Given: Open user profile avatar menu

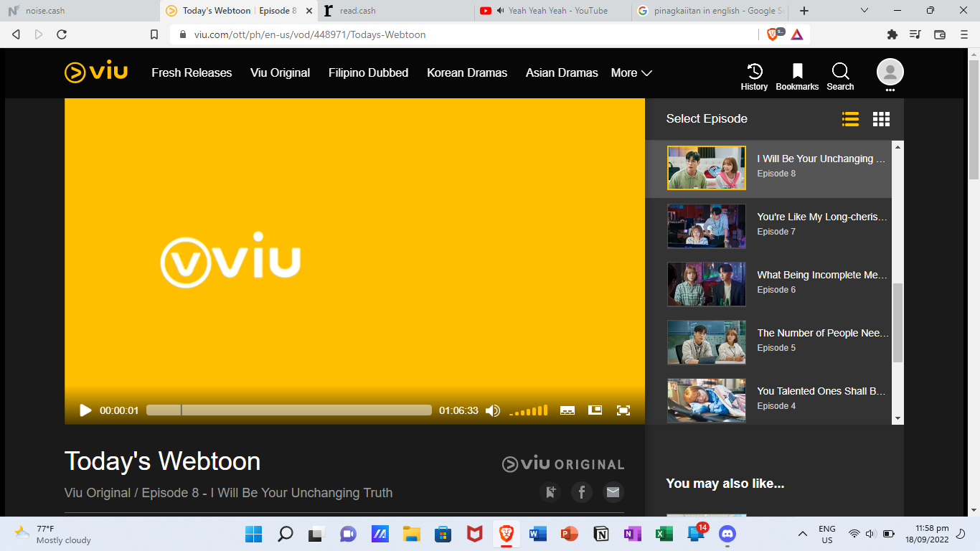Looking at the screenshot, I should (x=890, y=72).
